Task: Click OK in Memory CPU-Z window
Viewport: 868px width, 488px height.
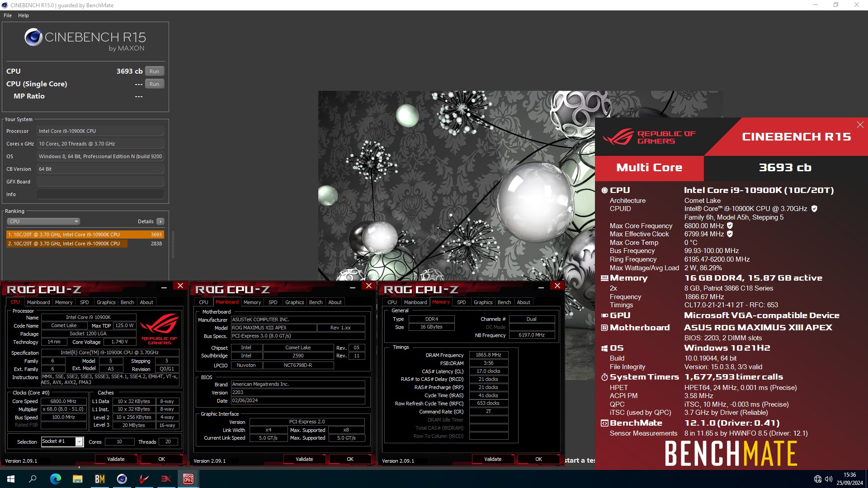Action: pos(538,459)
